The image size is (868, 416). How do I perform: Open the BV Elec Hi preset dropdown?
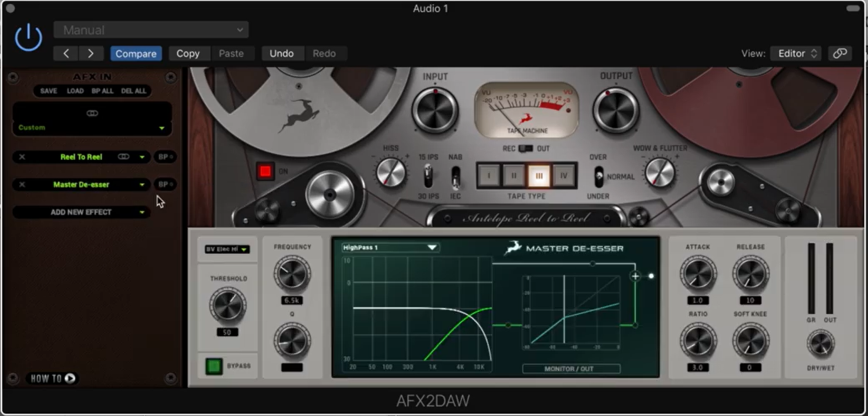(x=227, y=249)
